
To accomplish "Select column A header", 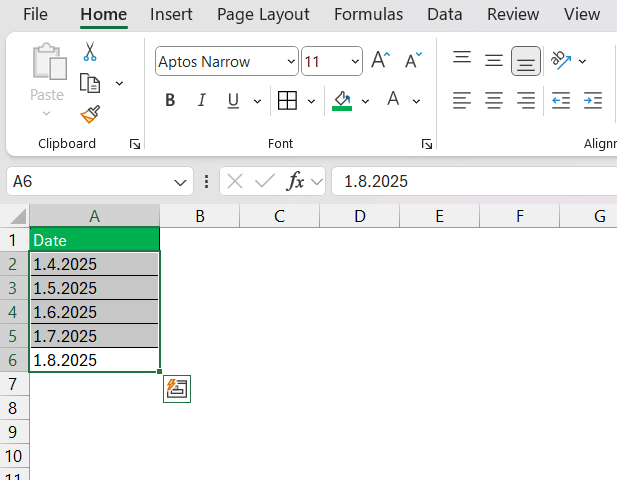I will (x=94, y=216).
